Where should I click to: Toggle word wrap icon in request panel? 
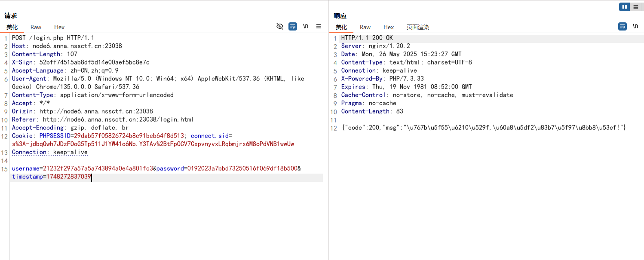click(293, 27)
